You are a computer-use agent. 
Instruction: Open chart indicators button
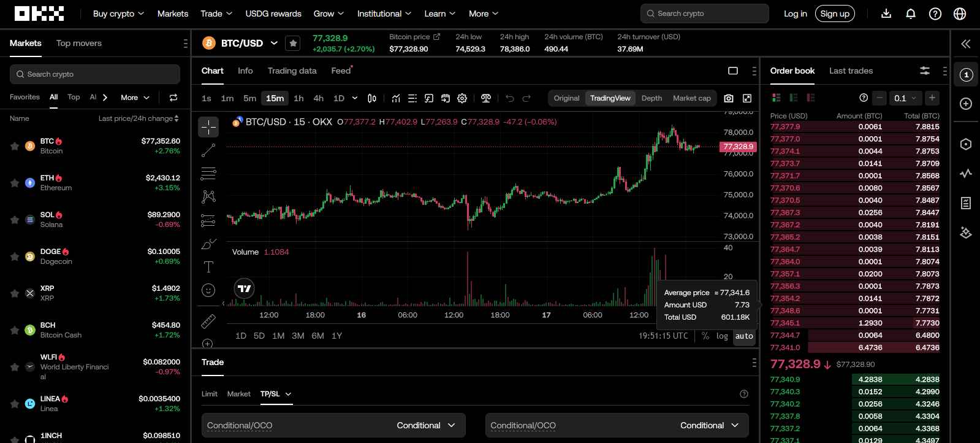pos(396,98)
